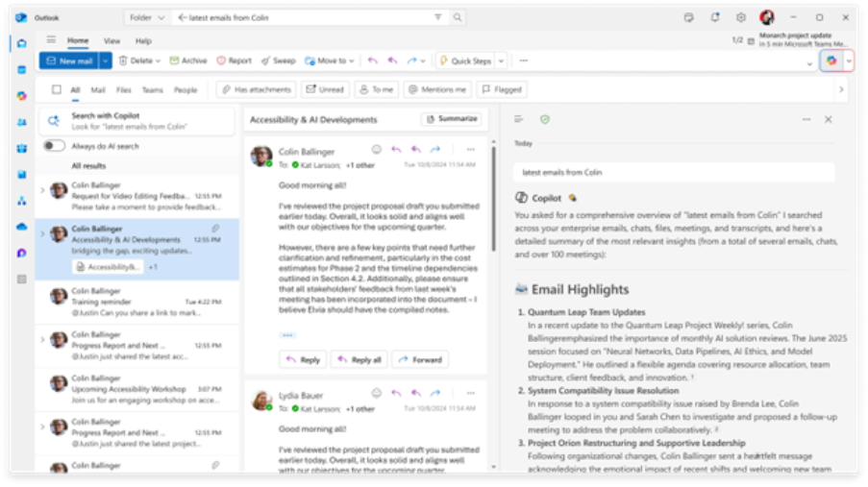Open more actions on Lydia Bauer message

(x=471, y=394)
